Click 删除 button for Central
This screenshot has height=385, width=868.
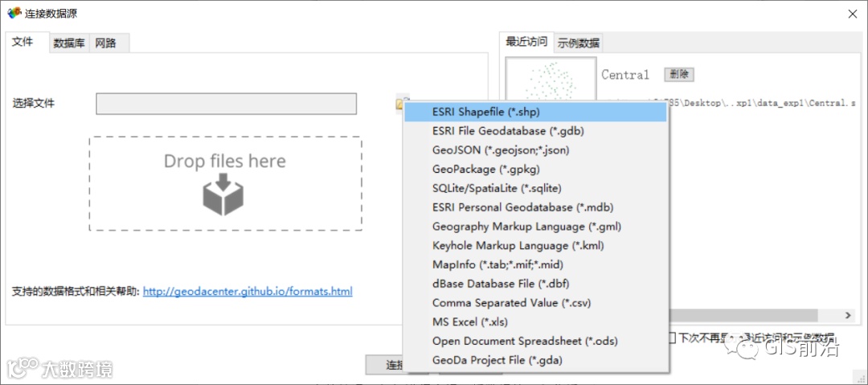[678, 74]
